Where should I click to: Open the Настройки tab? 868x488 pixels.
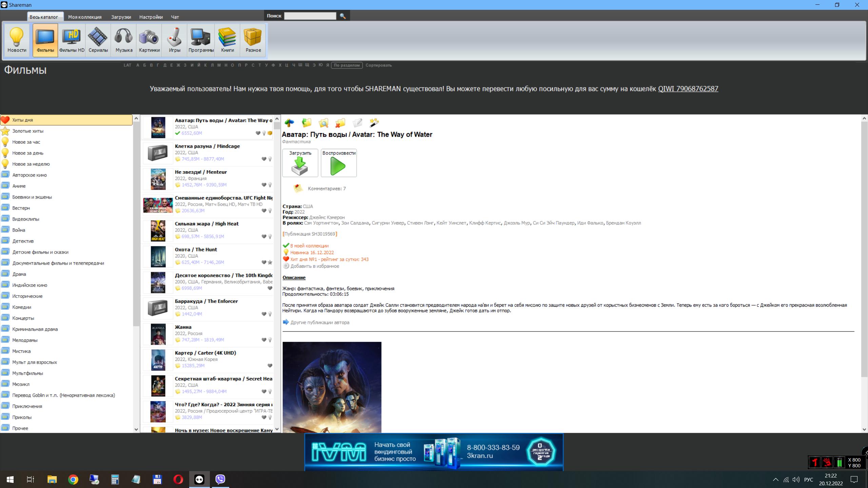coord(151,17)
